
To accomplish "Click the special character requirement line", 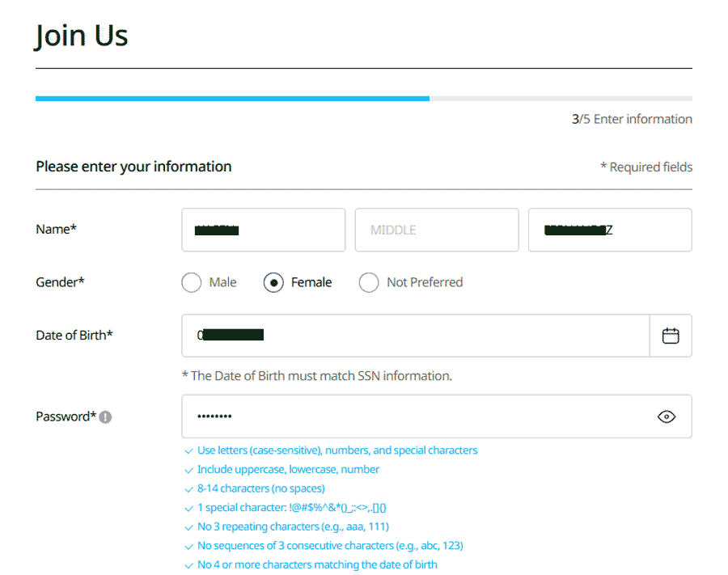I will point(291,508).
